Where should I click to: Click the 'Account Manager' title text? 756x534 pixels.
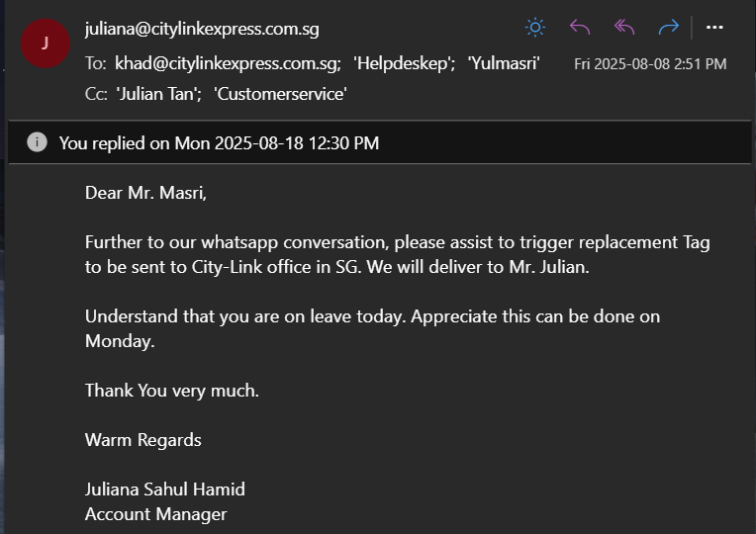tap(155, 514)
